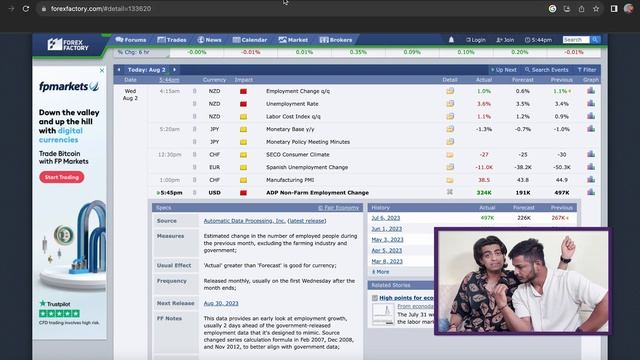The width and height of the screenshot is (640, 360).
Task: Click Start Trading in the fpmarkets ad
Action: pyautogui.click(x=62, y=177)
